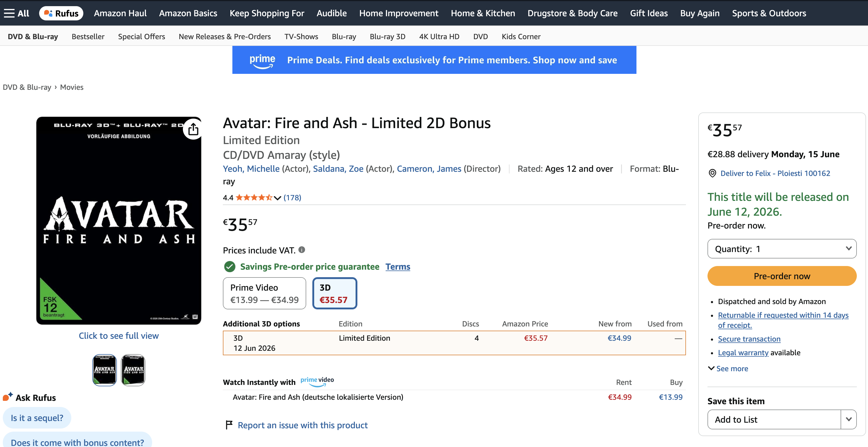
Task: Click DVD & Blu-ray breadcrumb link
Action: (27, 87)
